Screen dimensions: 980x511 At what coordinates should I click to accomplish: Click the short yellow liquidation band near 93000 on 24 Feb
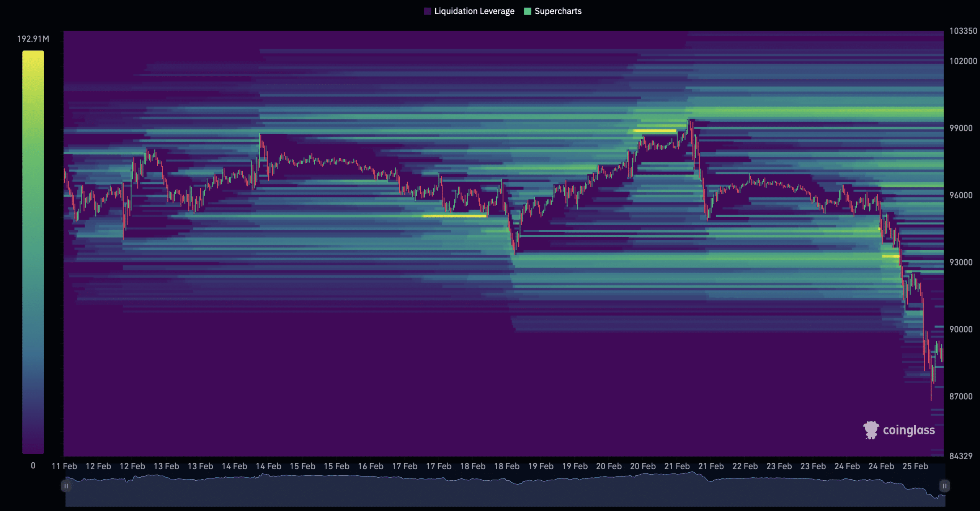890,256
